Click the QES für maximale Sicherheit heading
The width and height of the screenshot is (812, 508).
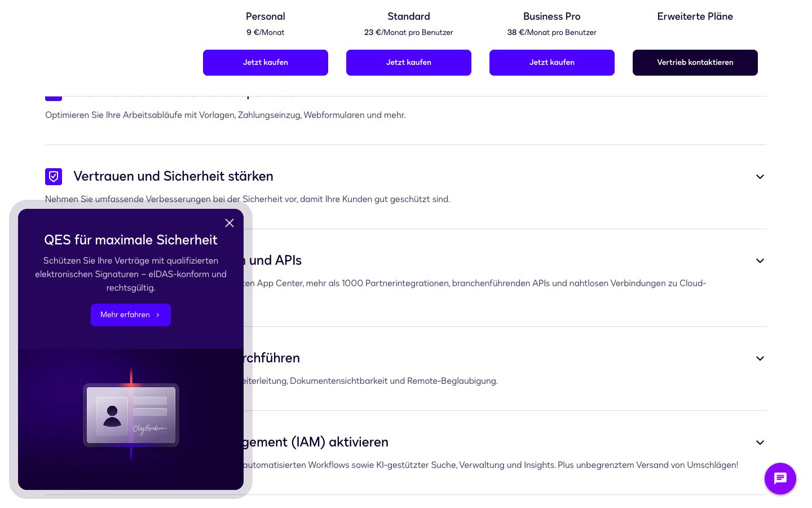tap(131, 240)
